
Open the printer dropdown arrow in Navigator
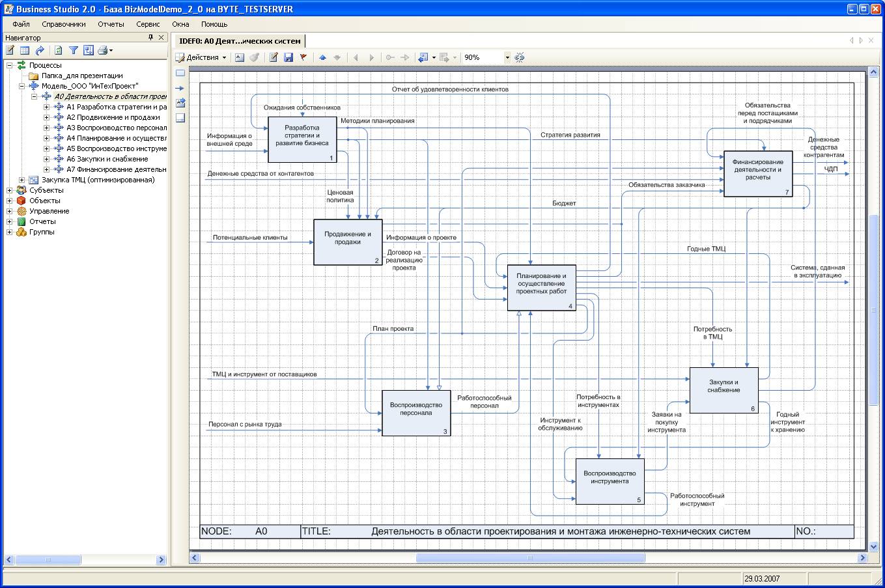[x=111, y=50]
